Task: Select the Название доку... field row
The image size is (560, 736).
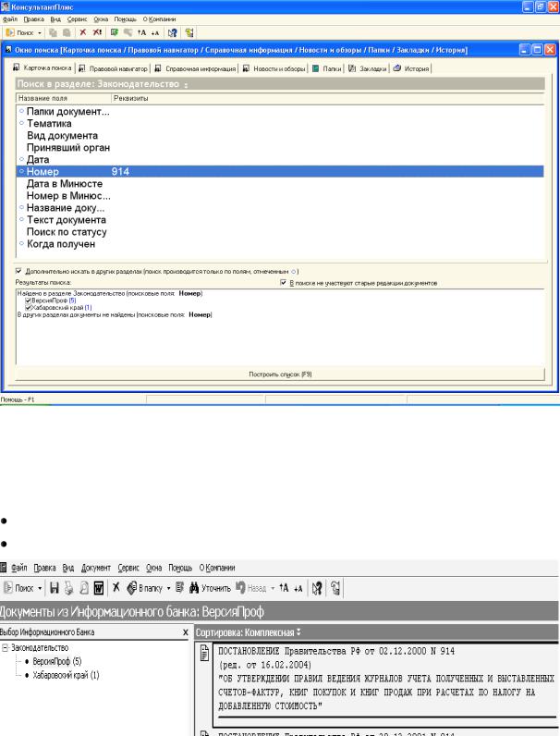Action: (280, 207)
